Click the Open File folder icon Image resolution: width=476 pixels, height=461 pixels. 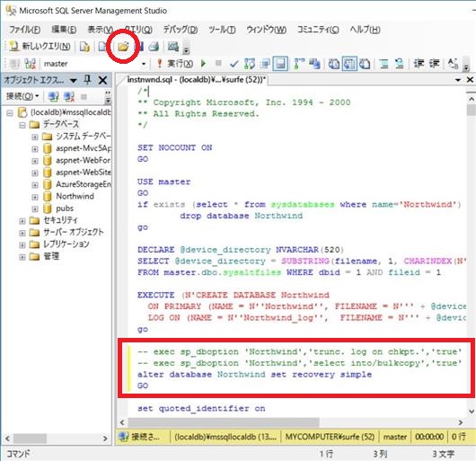[x=123, y=47]
